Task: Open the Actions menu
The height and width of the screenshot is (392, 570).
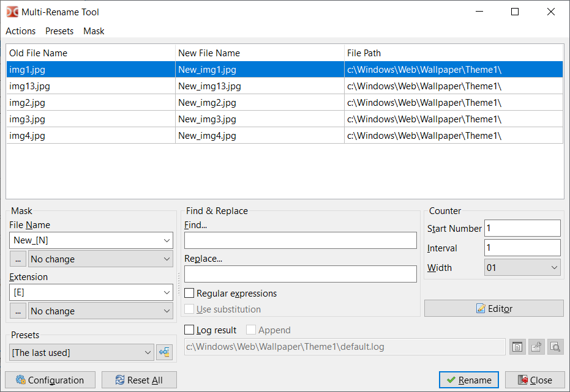Action: [x=20, y=31]
